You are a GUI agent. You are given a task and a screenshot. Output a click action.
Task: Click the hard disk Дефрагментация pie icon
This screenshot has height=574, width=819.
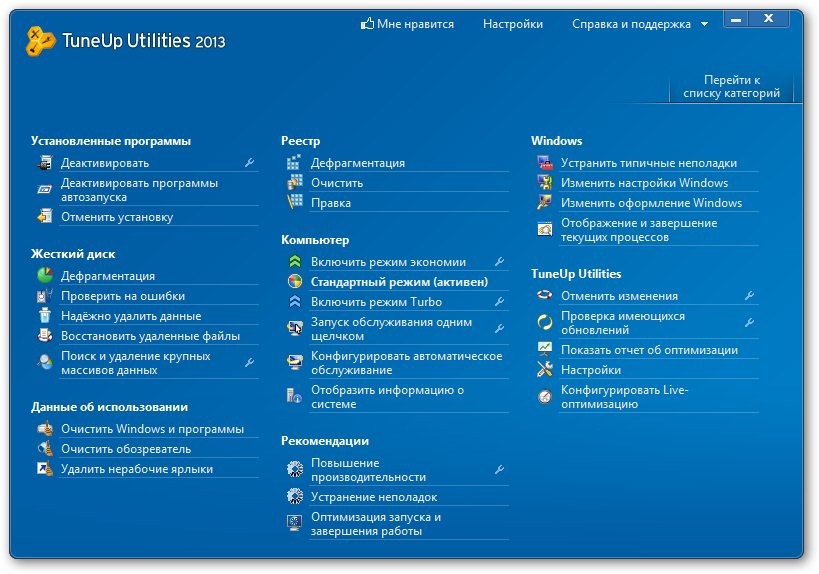click(x=45, y=275)
